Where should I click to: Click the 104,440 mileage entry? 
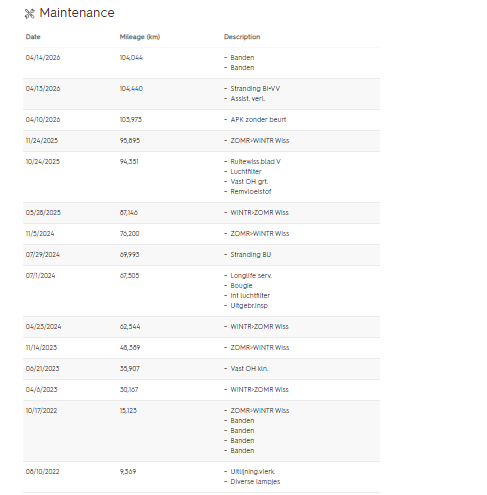pyautogui.click(x=131, y=89)
